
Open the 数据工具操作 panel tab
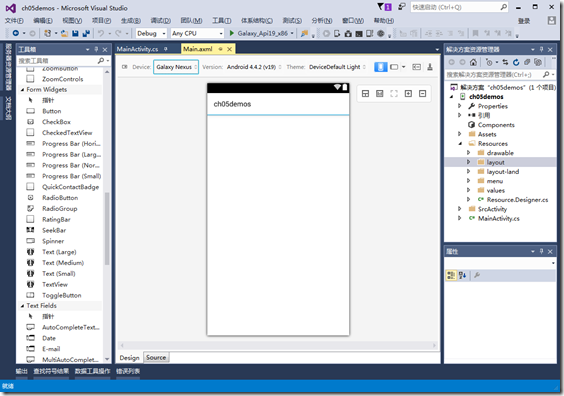[x=92, y=371]
